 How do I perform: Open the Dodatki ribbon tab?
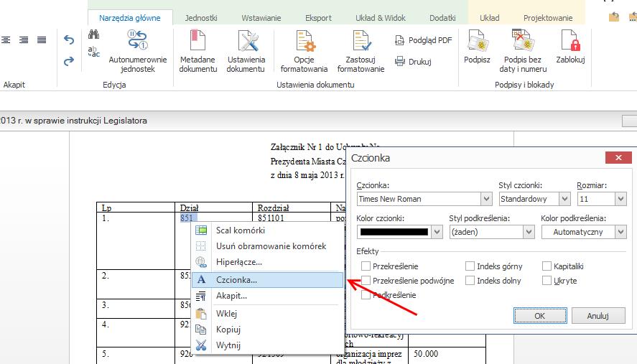pos(442,18)
